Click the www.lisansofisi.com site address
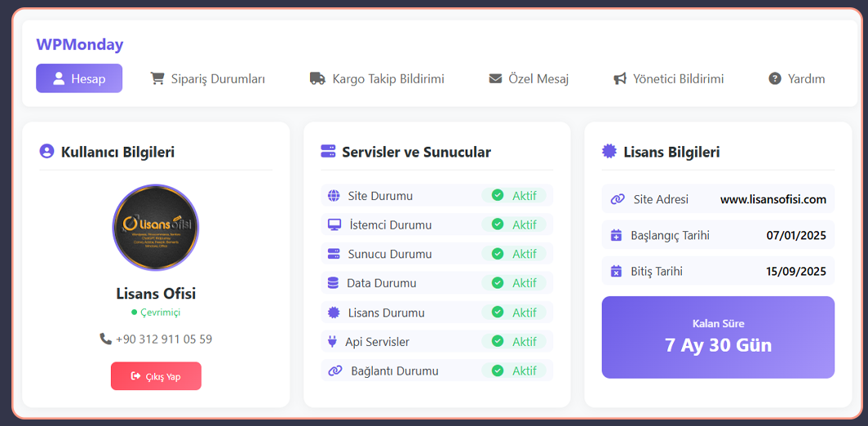The width and height of the screenshot is (868, 426). coord(773,199)
